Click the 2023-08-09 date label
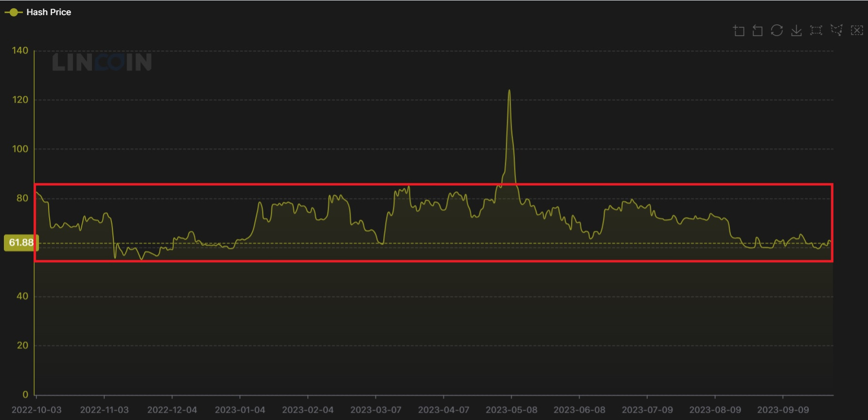 (x=715, y=410)
